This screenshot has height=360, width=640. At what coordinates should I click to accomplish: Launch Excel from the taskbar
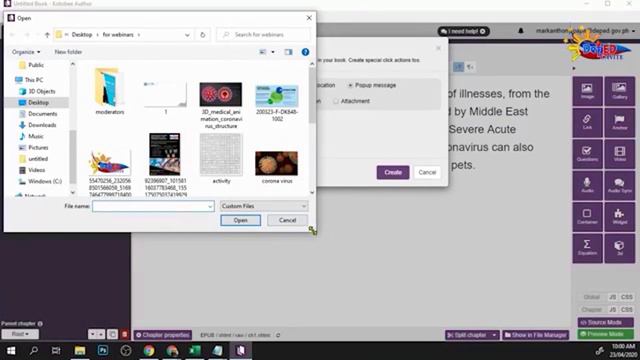pos(195,350)
